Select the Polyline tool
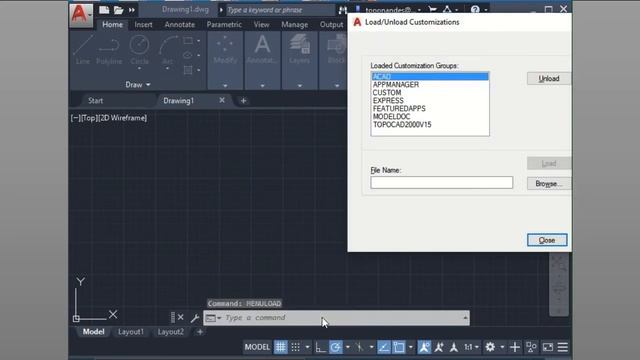This screenshot has height=360, width=640. pyautogui.click(x=109, y=50)
